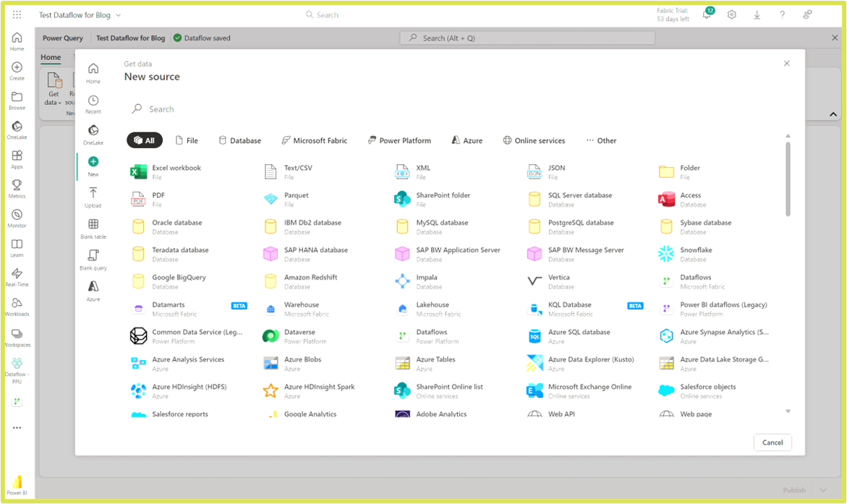Filter connectors by File category

187,140
